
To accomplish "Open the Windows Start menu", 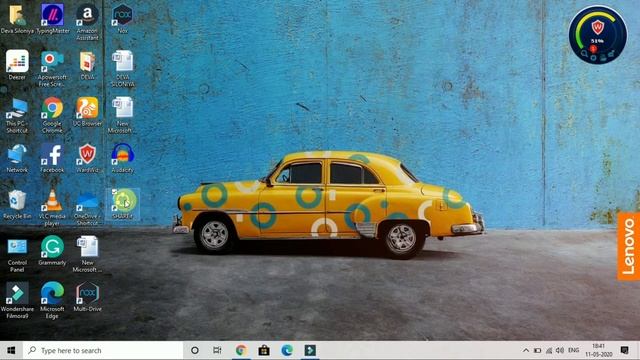I will 11,350.
